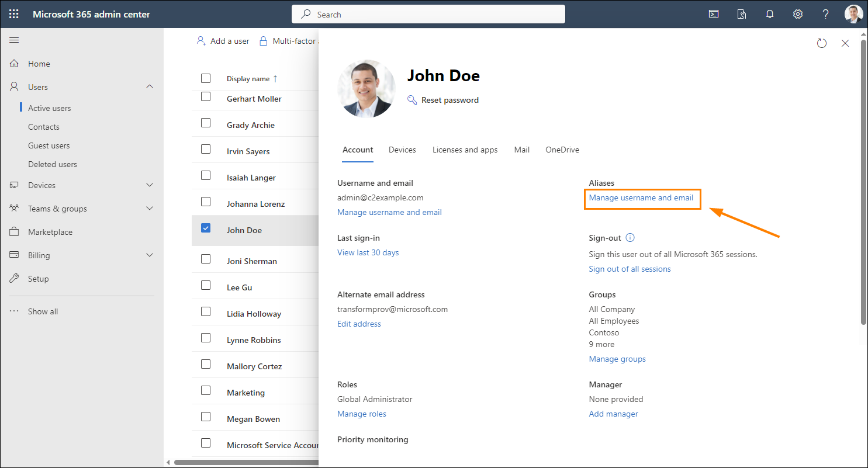Click Sign out of all sessions
The image size is (868, 468).
[x=630, y=269]
